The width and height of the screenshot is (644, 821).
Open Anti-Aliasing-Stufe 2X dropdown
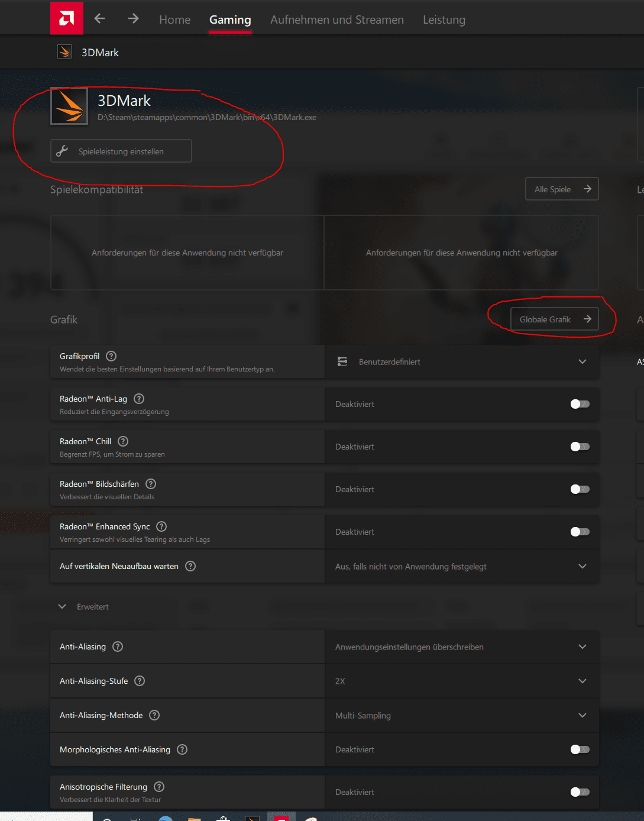462,681
